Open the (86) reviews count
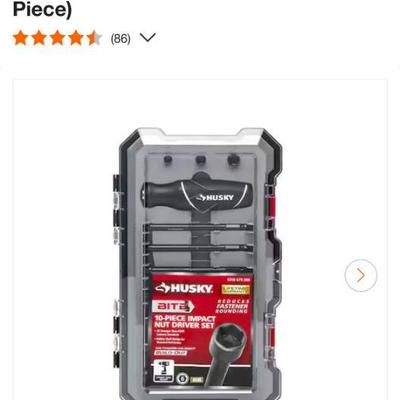400x400 pixels. click(x=120, y=39)
